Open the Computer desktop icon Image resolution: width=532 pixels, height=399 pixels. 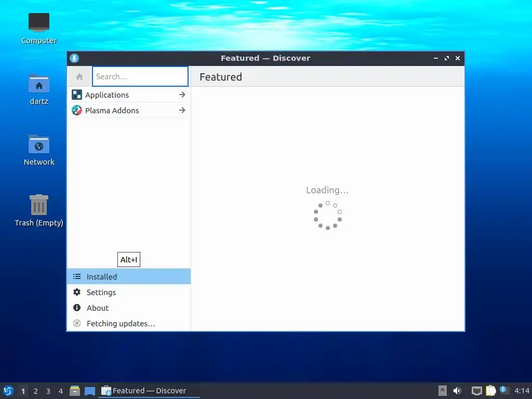tap(39, 29)
